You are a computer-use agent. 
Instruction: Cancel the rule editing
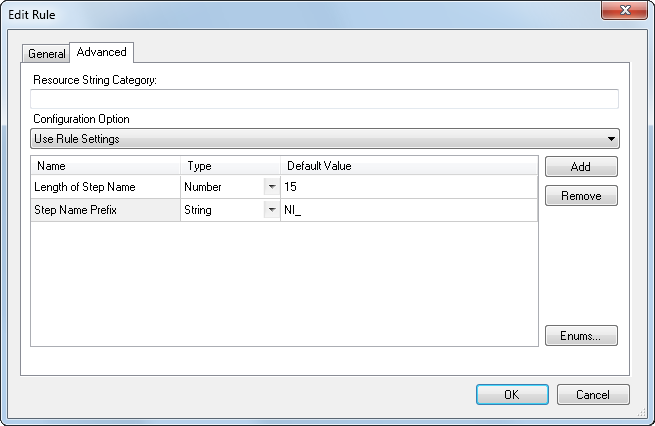[593, 394]
